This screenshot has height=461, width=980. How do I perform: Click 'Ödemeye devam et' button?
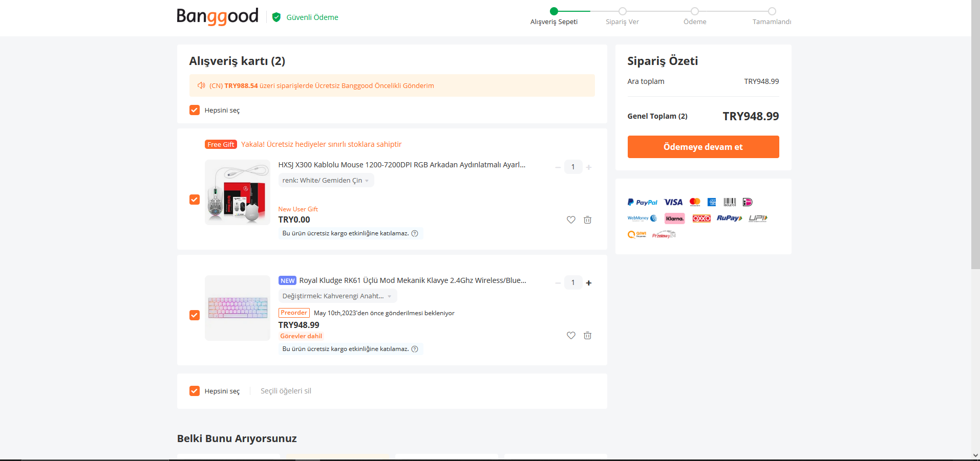point(703,147)
